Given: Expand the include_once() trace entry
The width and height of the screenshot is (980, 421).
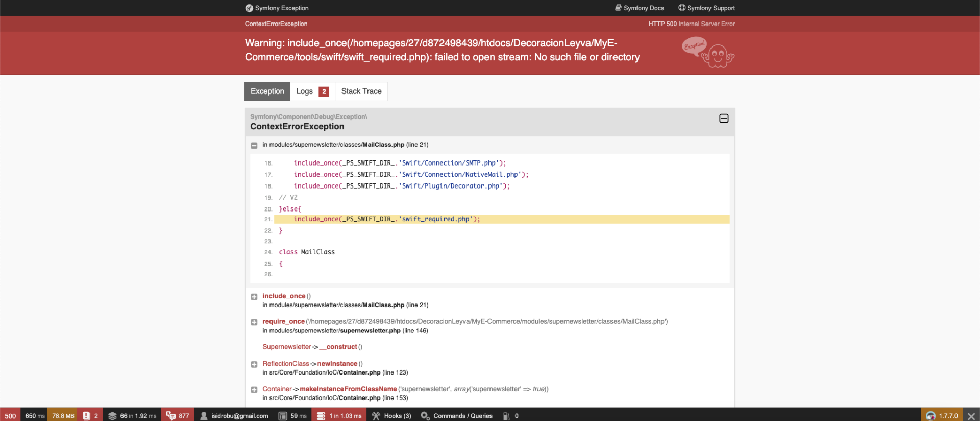Looking at the screenshot, I should pos(254,297).
